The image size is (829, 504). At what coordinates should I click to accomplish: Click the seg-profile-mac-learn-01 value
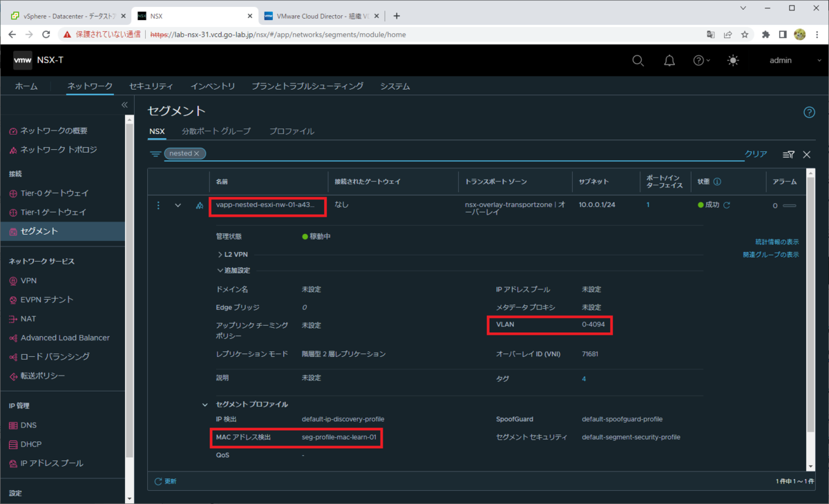(339, 438)
